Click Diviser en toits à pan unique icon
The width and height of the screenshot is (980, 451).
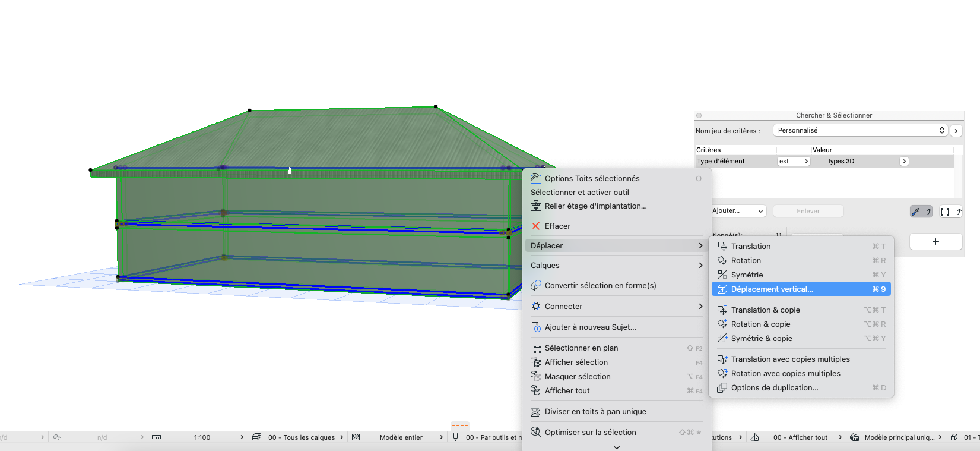(x=536, y=411)
